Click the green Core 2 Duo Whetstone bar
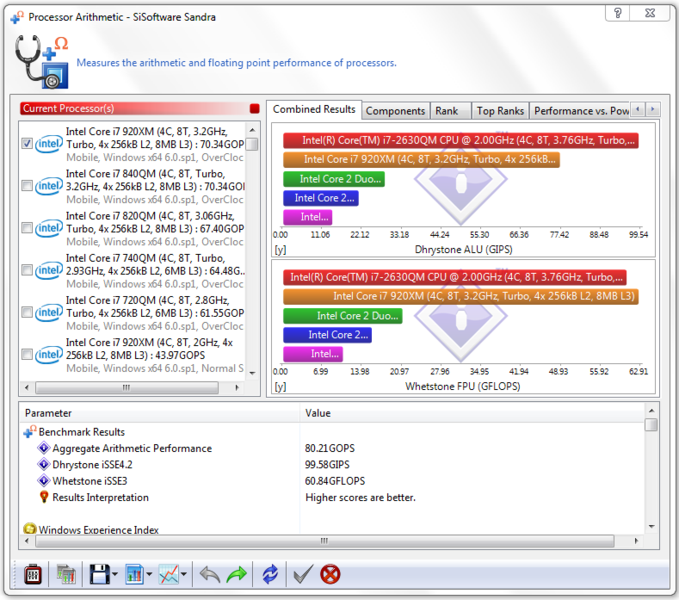The image size is (679, 600). point(343,316)
